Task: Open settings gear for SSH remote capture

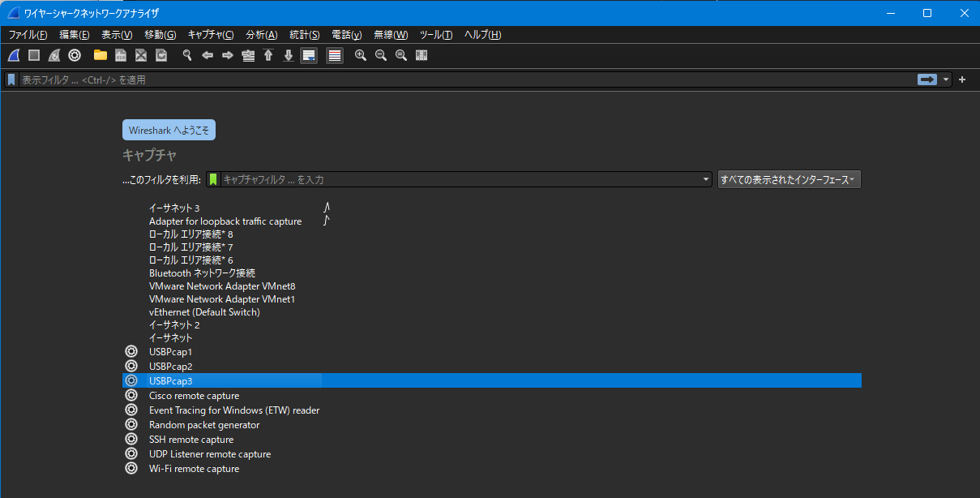Action: (x=131, y=440)
